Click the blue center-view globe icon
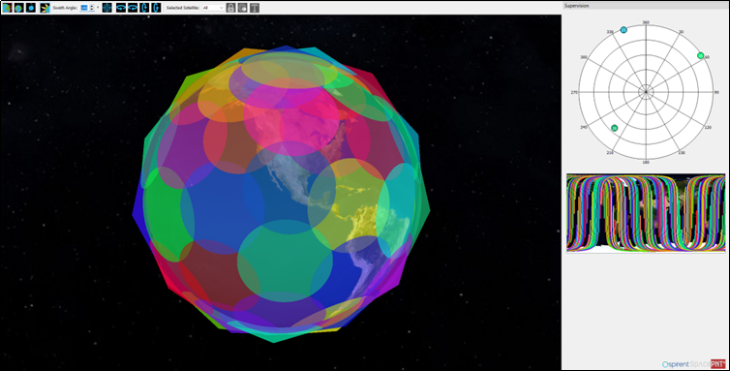The width and height of the screenshot is (730, 372). point(107,8)
